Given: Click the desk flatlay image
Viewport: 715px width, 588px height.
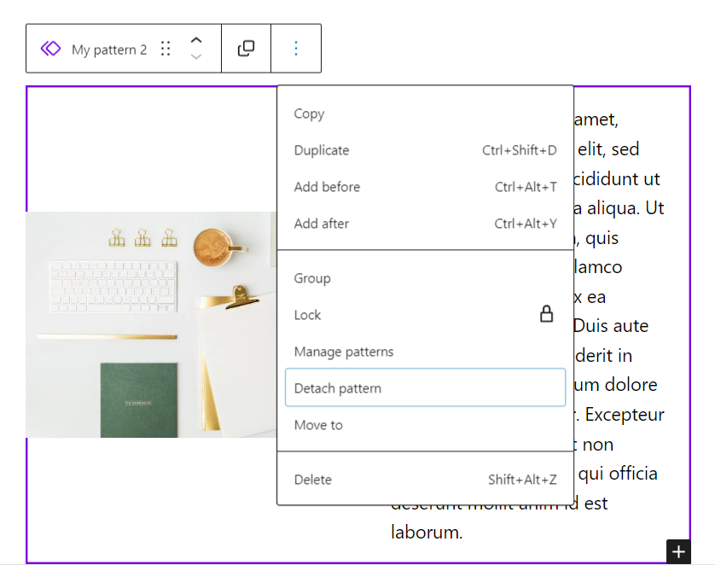Looking at the screenshot, I should 151,324.
